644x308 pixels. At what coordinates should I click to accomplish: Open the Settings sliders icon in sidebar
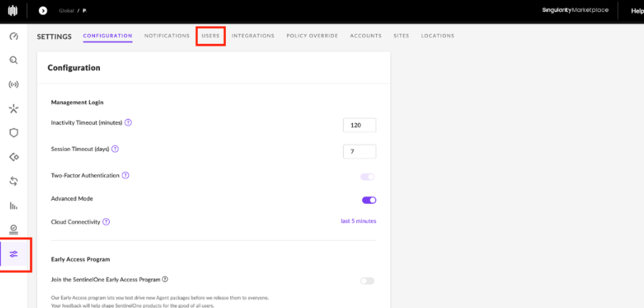tap(13, 254)
